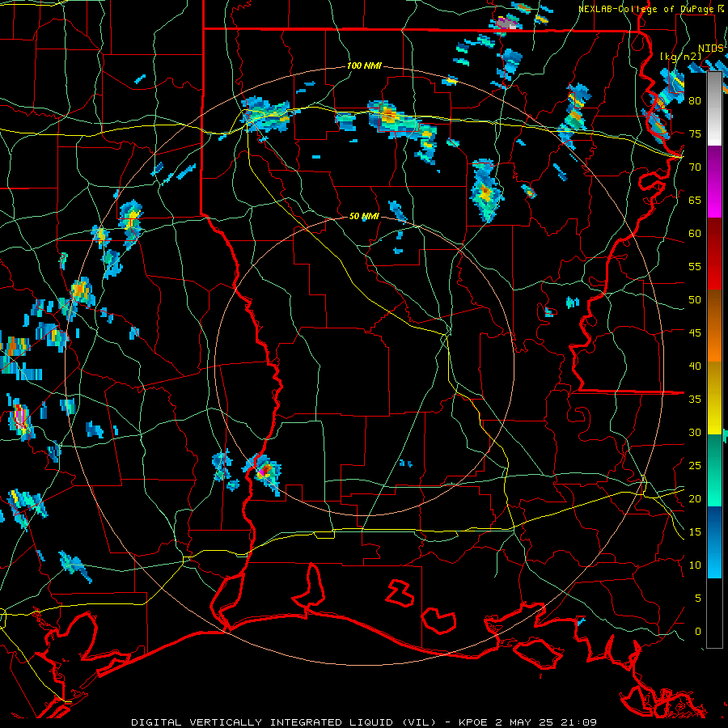728x728 pixels.
Task: Click the dark red 55-60 color scale segment
Action: click(x=714, y=254)
